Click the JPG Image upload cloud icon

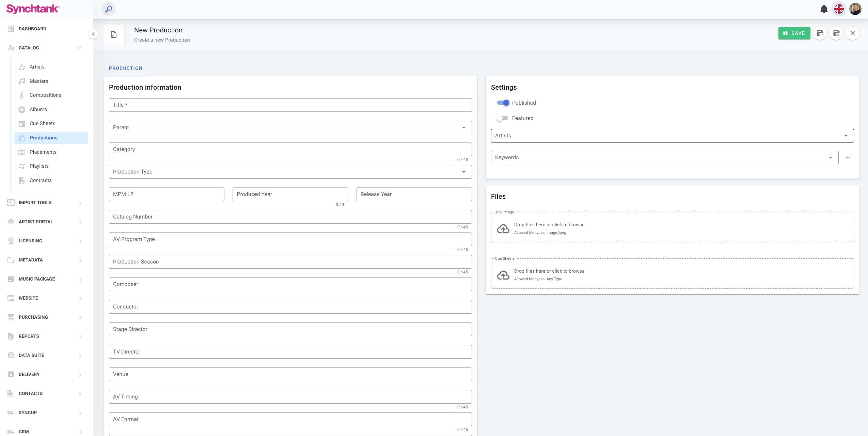tap(503, 228)
